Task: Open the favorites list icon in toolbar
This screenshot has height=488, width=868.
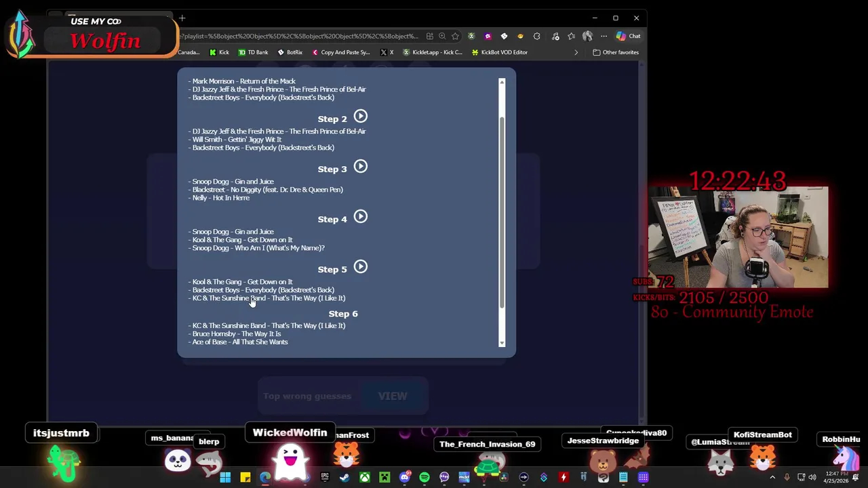Action: [x=571, y=36]
